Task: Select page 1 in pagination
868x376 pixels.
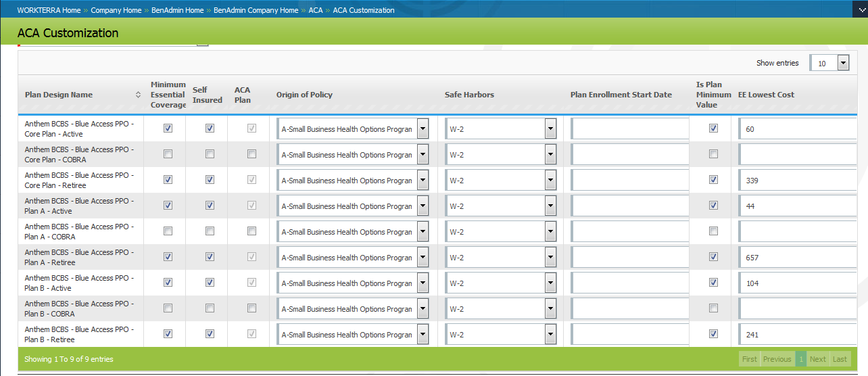Action: pos(800,359)
